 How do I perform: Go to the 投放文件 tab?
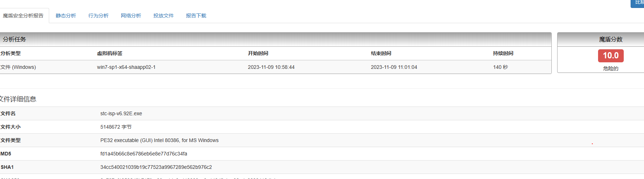click(x=164, y=16)
